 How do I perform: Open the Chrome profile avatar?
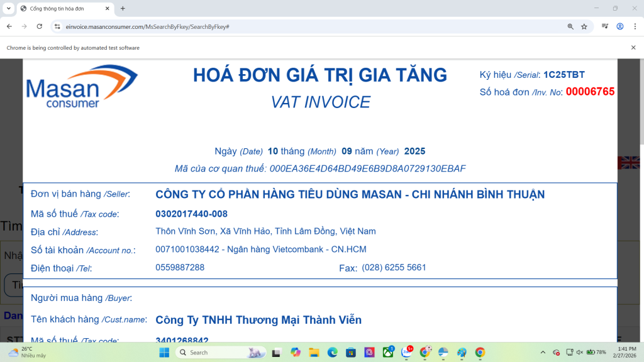click(620, 26)
